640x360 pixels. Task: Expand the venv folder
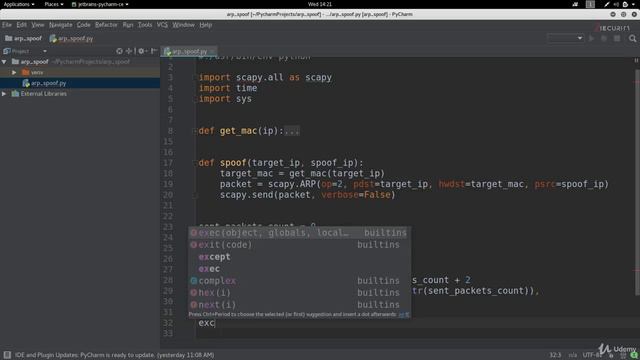point(14,72)
